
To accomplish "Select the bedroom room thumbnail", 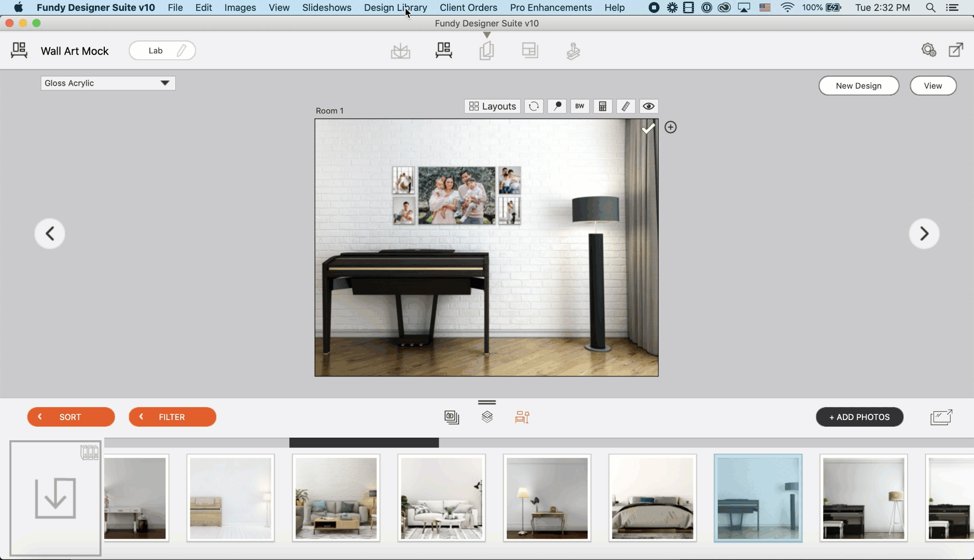I will pos(652,498).
